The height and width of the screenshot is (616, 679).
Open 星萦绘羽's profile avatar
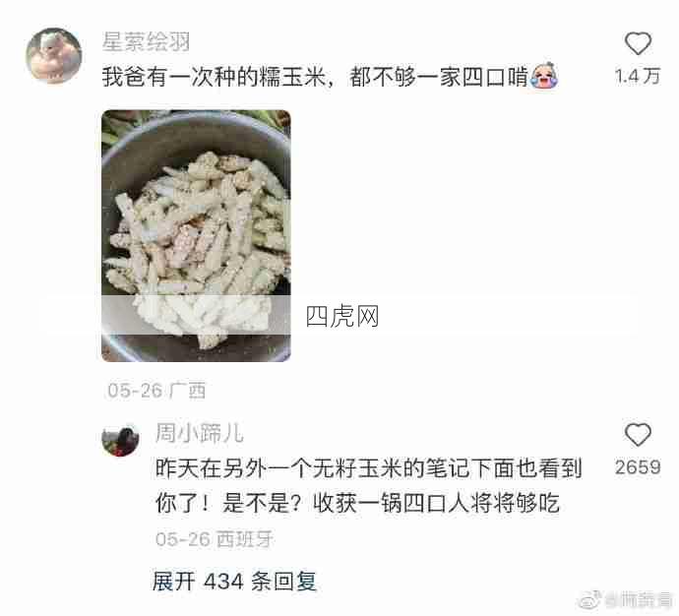coord(54,55)
